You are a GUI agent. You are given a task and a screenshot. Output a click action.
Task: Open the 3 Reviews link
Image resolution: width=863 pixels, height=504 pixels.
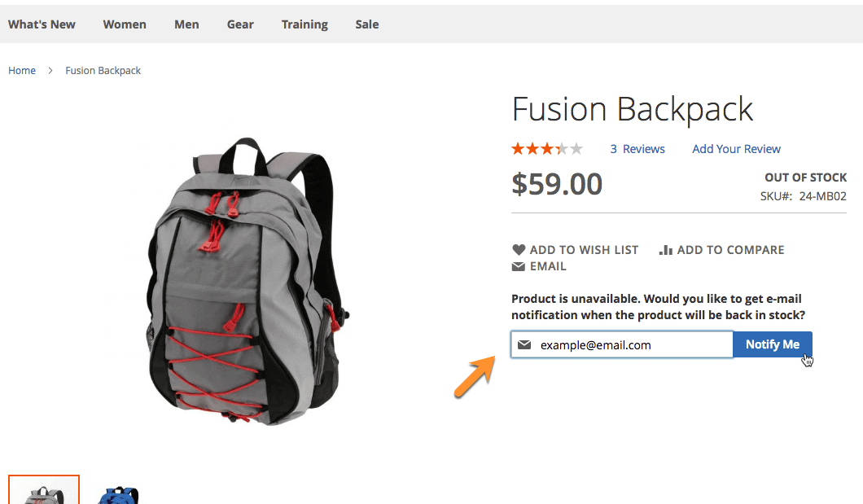(637, 149)
